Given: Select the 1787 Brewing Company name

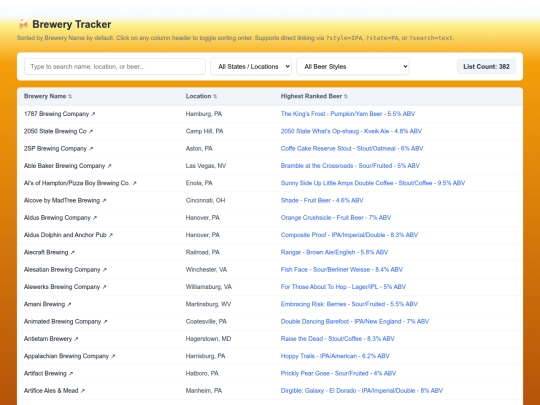Looking at the screenshot, I should point(56,114).
